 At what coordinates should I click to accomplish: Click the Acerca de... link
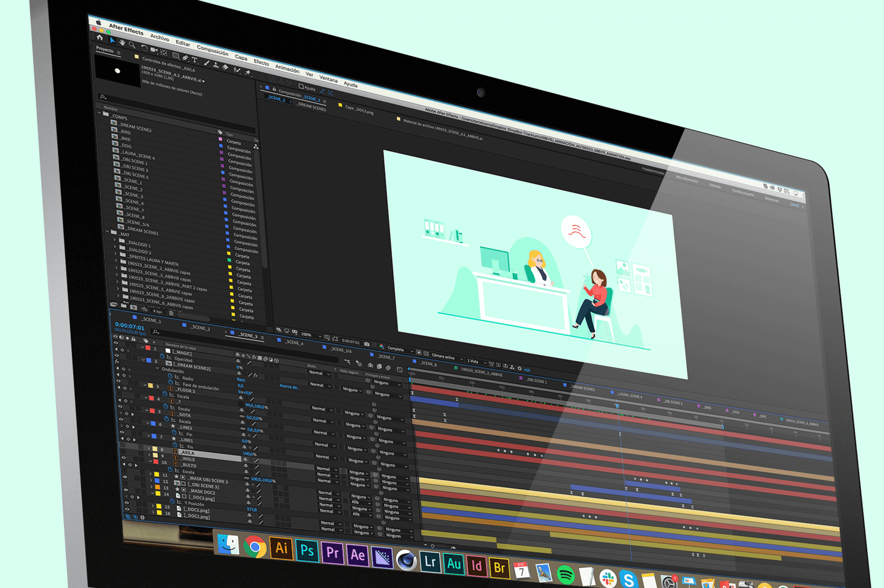289,387
